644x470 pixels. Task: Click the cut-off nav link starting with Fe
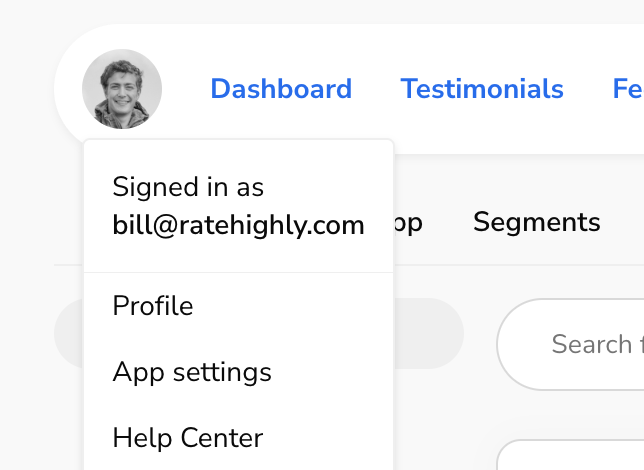pyautogui.click(x=627, y=89)
